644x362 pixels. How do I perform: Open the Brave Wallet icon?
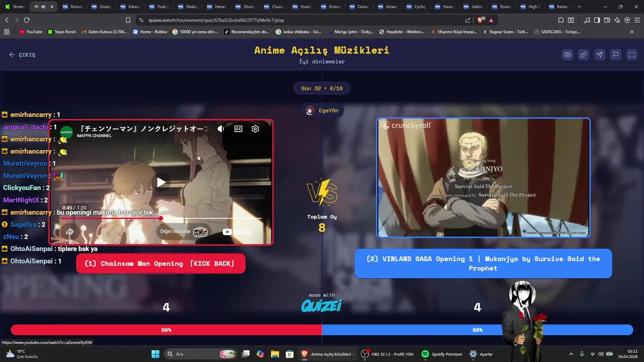coord(607,20)
